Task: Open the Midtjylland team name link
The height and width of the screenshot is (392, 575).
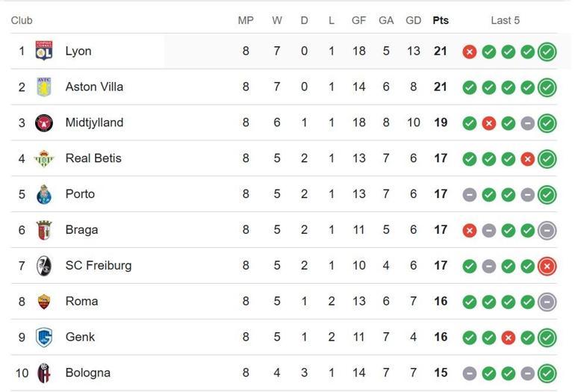Action: pos(94,122)
